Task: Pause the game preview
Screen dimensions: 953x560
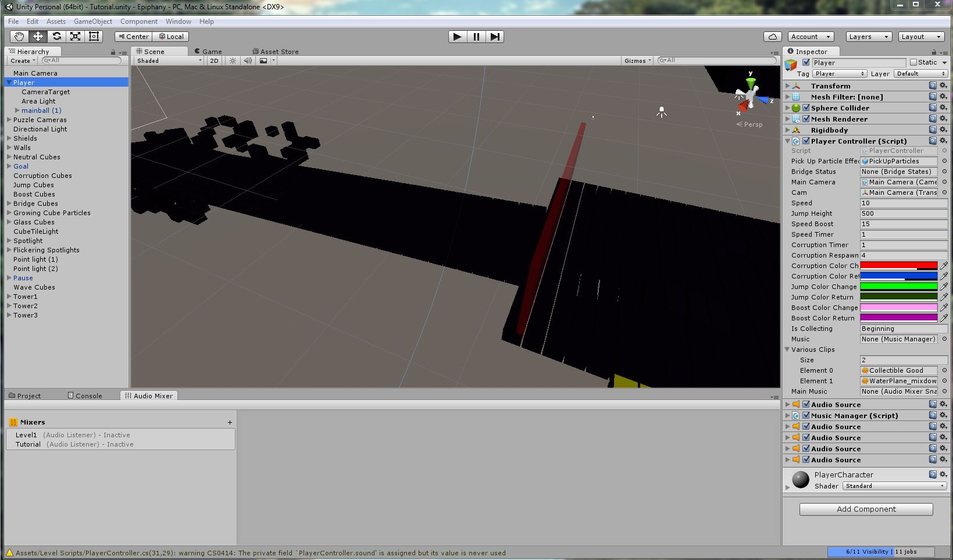Action: pos(476,37)
